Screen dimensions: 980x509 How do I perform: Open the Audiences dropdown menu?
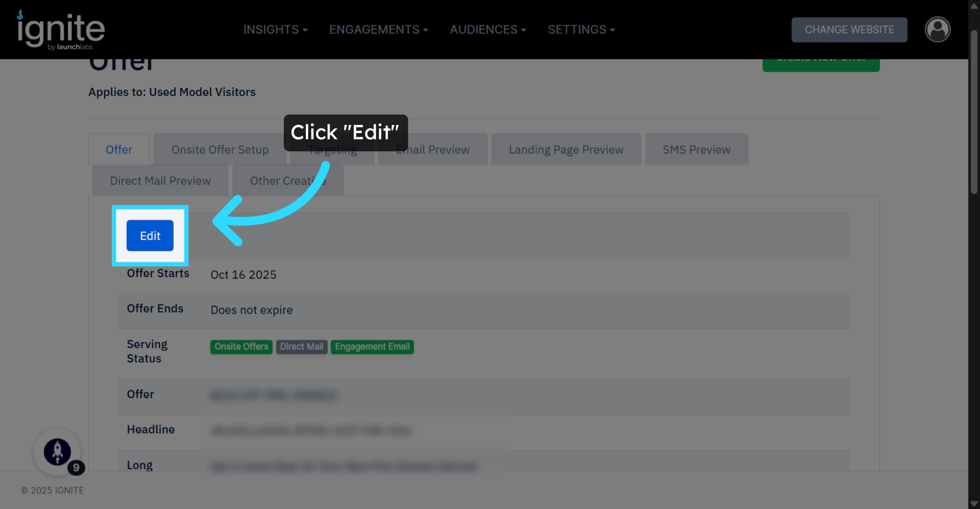[x=488, y=29]
